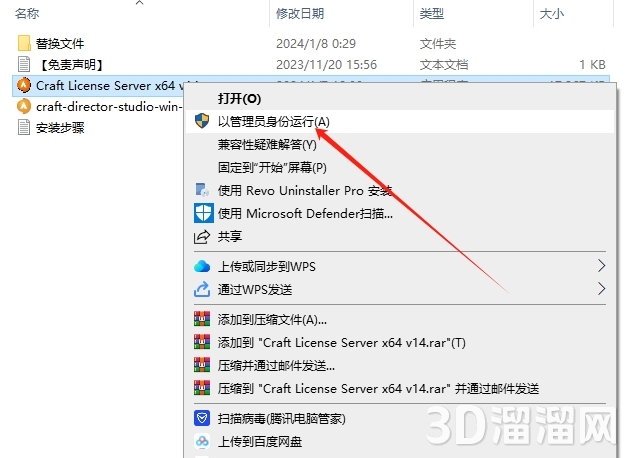
Task: Click the Baidu Netdisk upload icon
Action: 202,441
